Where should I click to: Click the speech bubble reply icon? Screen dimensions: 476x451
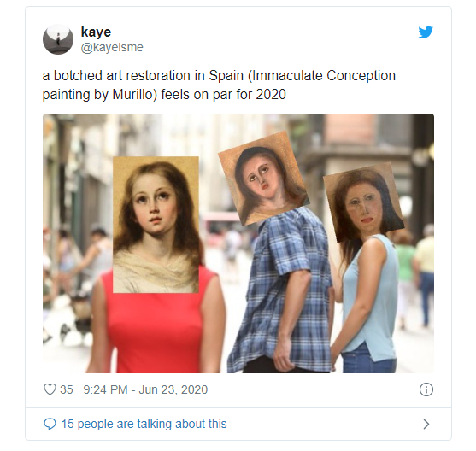click(50, 424)
